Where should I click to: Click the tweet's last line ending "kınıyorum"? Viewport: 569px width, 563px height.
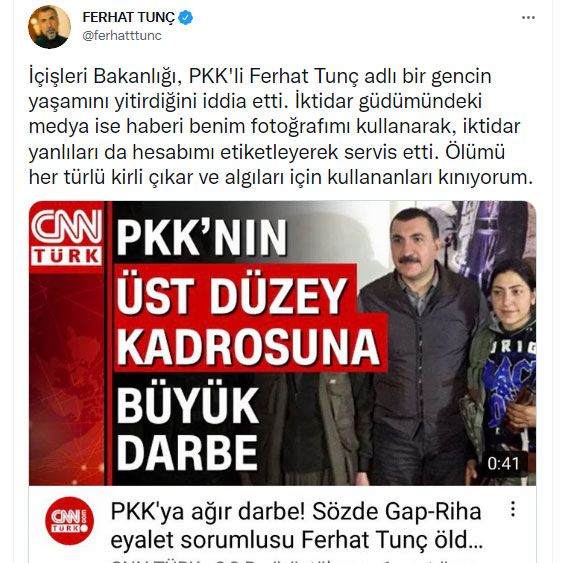coord(281,178)
